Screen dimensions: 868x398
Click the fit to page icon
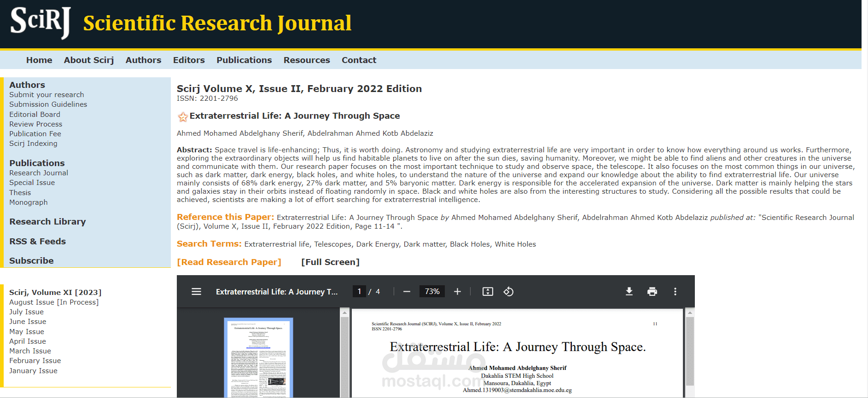coord(488,292)
